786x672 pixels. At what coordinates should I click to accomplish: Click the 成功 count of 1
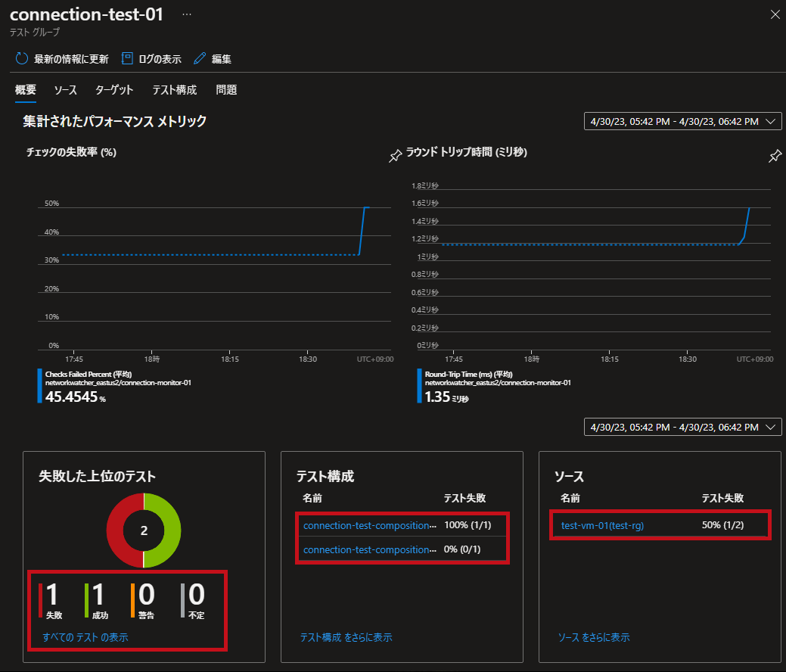pos(98,595)
